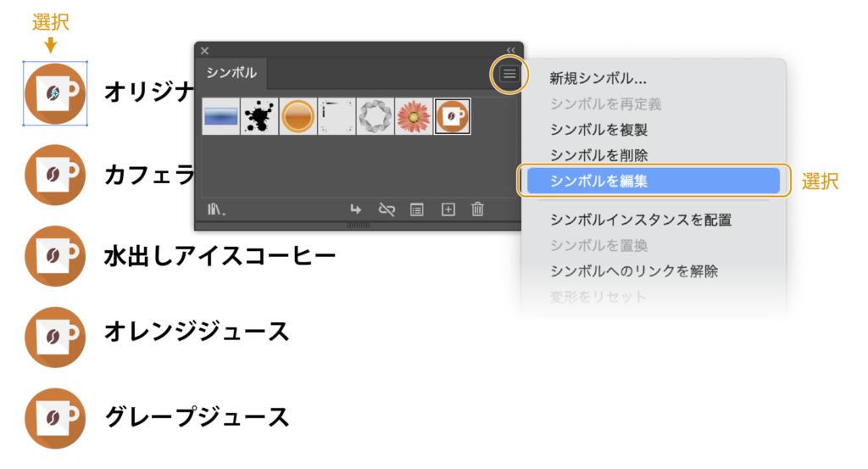Choose 新規シンボル... from the menu
This screenshot has width=868, height=469.
tap(598, 78)
